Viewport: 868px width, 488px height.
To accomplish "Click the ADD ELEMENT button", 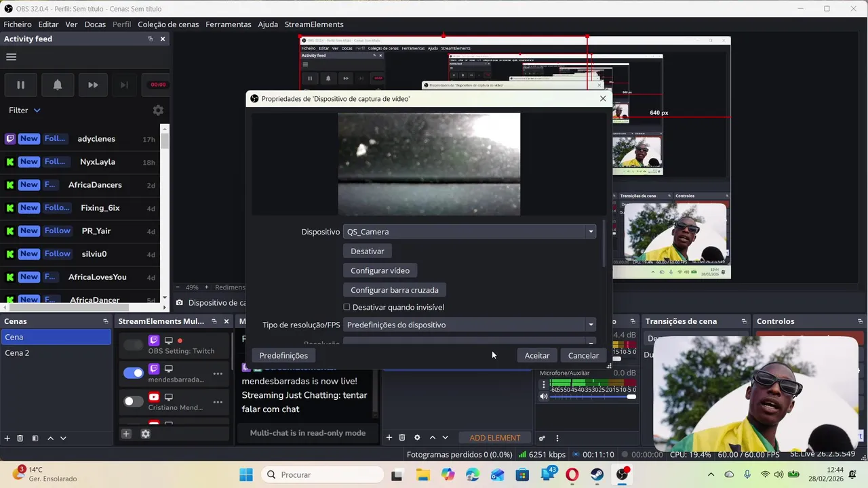I will (x=495, y=438).
